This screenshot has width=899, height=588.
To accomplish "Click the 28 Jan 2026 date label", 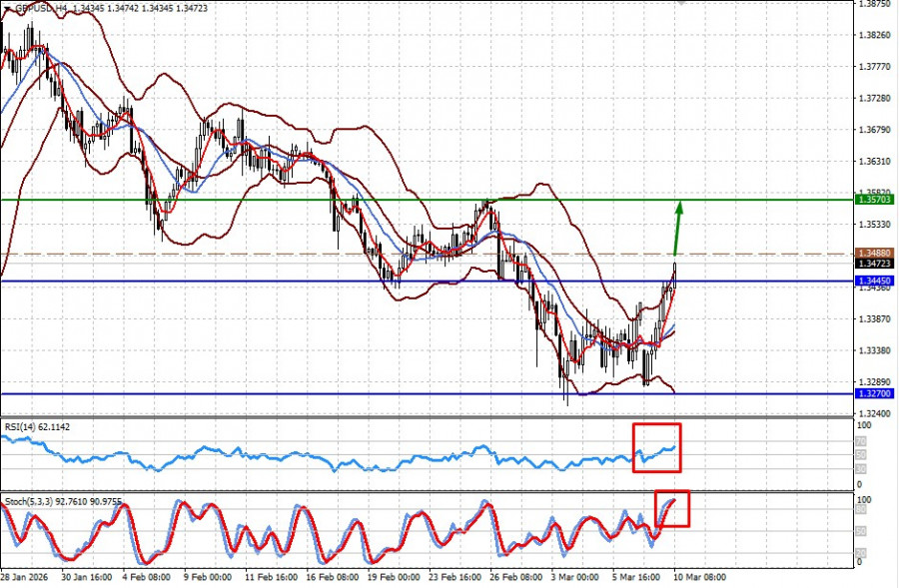I will click(24, 577).
